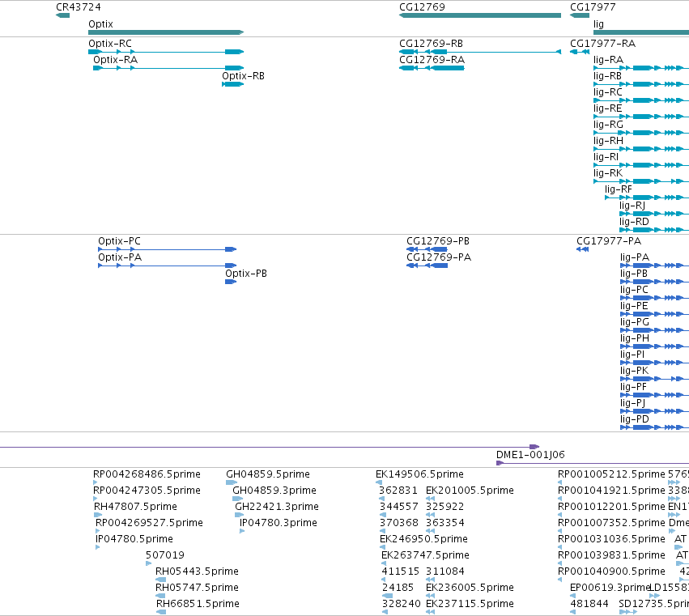Select the lig-PC protein feature
This screenshot has height=616, width=689.
[x=654, y=298]
